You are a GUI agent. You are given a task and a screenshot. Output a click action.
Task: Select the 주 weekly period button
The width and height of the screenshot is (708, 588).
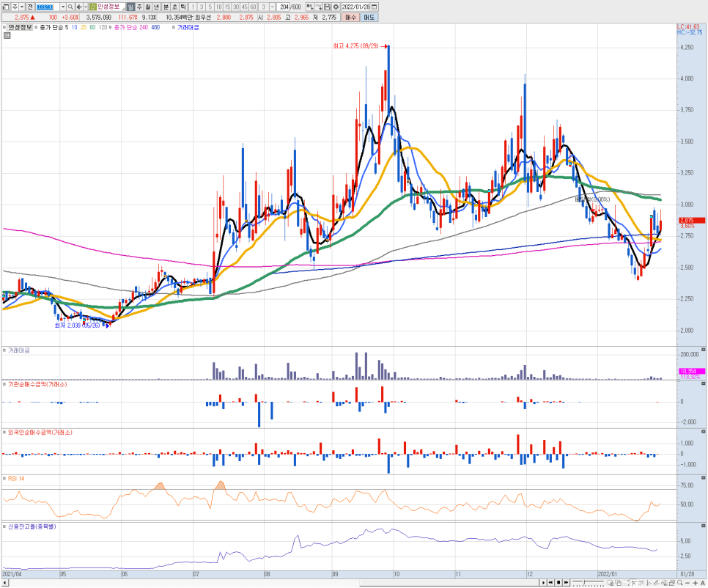(x=139, y=7)
